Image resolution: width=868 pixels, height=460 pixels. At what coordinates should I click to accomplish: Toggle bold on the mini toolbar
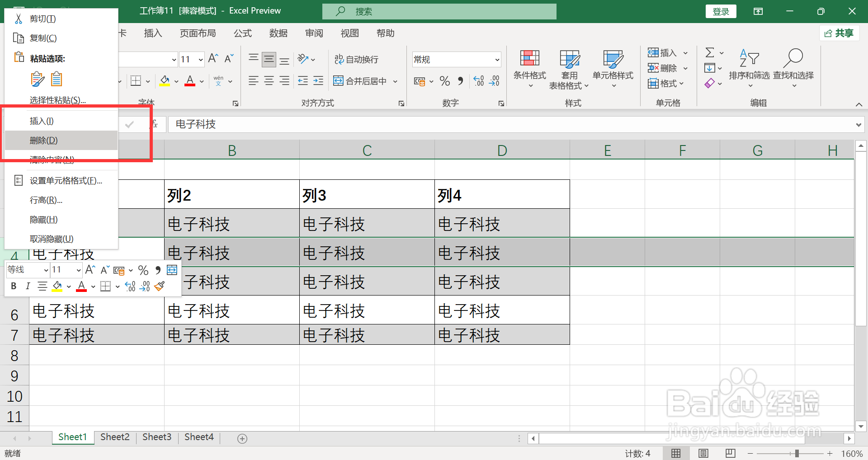[13, 286]
